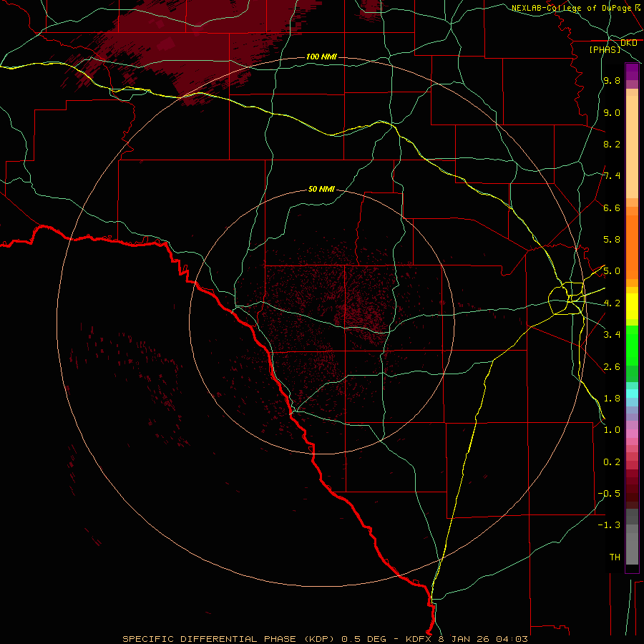Click the 'SPECIFIC DIFFERENTIAL PHASE (KDP)' caption
The image size is (644, 644).
click(230, 639)
